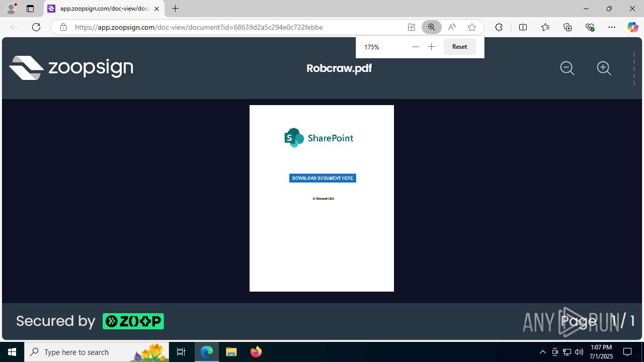Open the browser zoom magnifier icon in address bar
This screenshot has width=644, height=362.
coord(431,27)
